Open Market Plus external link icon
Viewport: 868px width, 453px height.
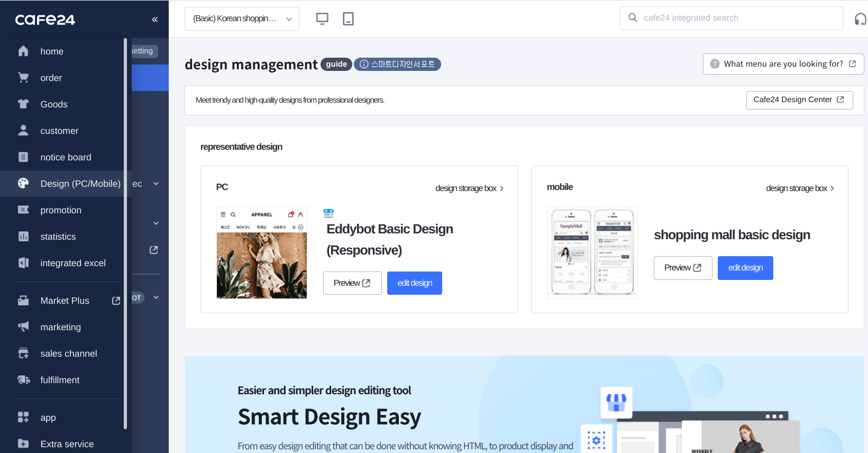pyautogui.click(x=116, y=301)
